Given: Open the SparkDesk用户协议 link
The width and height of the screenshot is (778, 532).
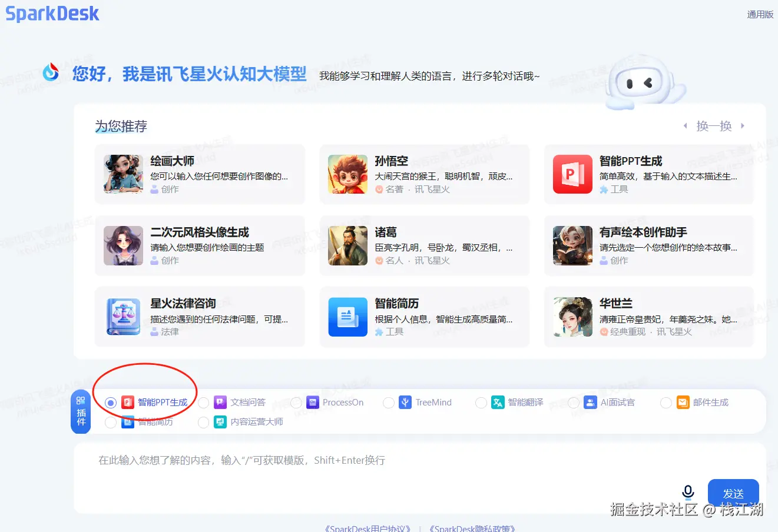Looking at the screenshot, I should pyautogui.click(x=368, y=528).
